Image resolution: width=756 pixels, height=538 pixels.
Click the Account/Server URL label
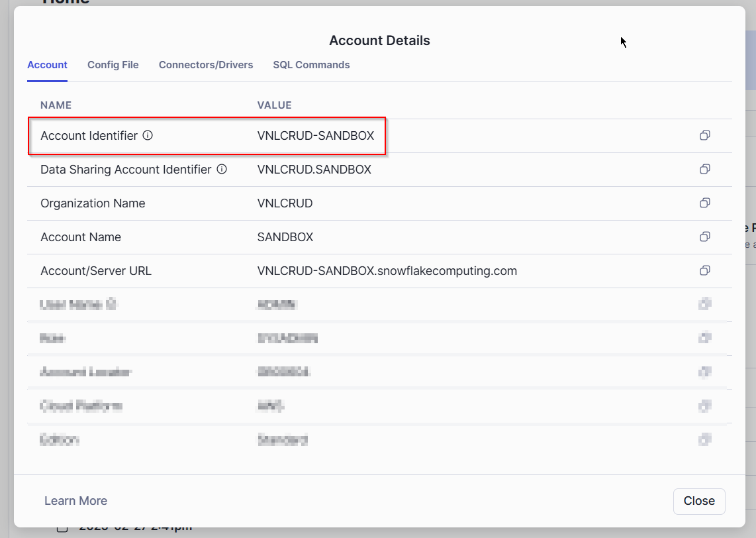(96, 271)
